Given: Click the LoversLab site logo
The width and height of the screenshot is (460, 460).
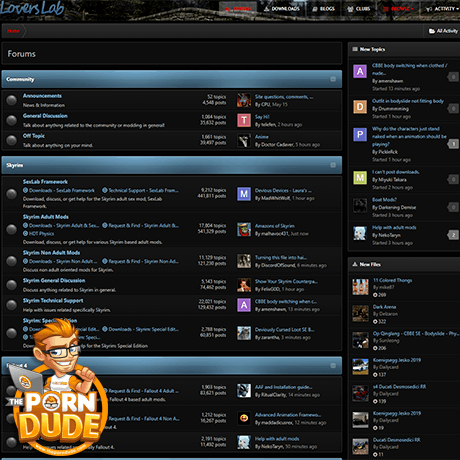Looking at the screenshot, I should pyautogui.click(x=32, y=8).
